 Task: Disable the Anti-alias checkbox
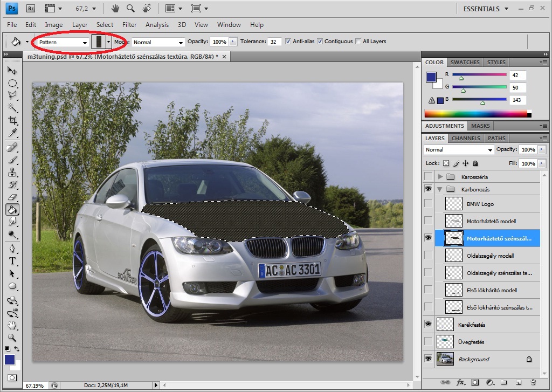[288, 42]
